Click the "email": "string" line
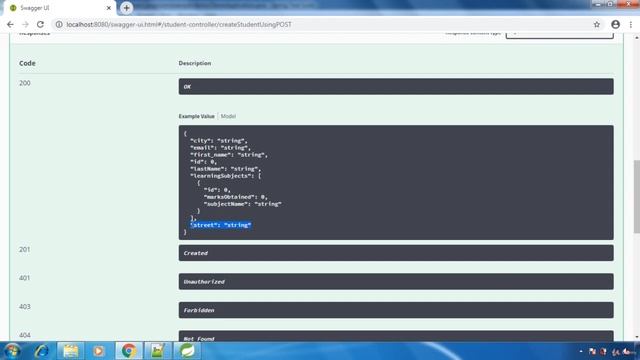The image size is (640, 360). (x=220, y=147)
